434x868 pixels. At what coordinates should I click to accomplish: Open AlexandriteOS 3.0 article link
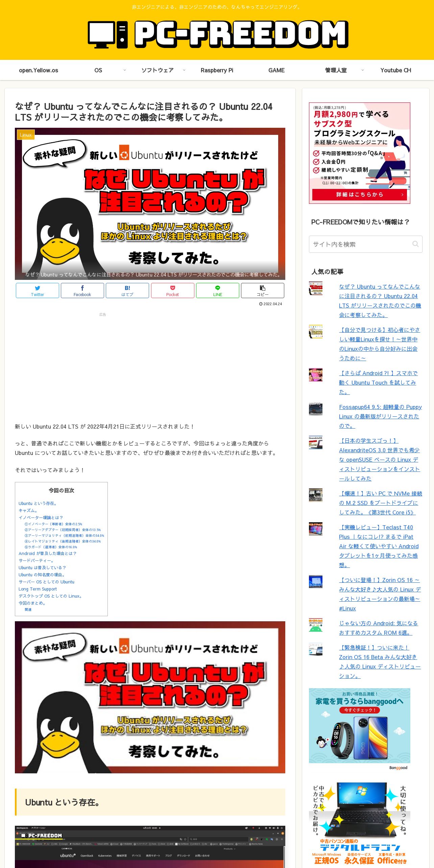pos(380,459)
